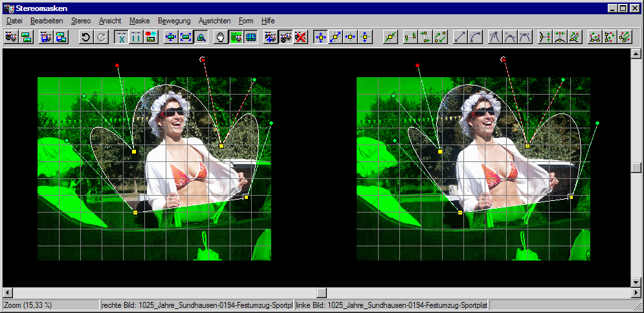Open the Ausrichten menu
644x313 pixels.
pyautogui.click(x=214, y=21)
